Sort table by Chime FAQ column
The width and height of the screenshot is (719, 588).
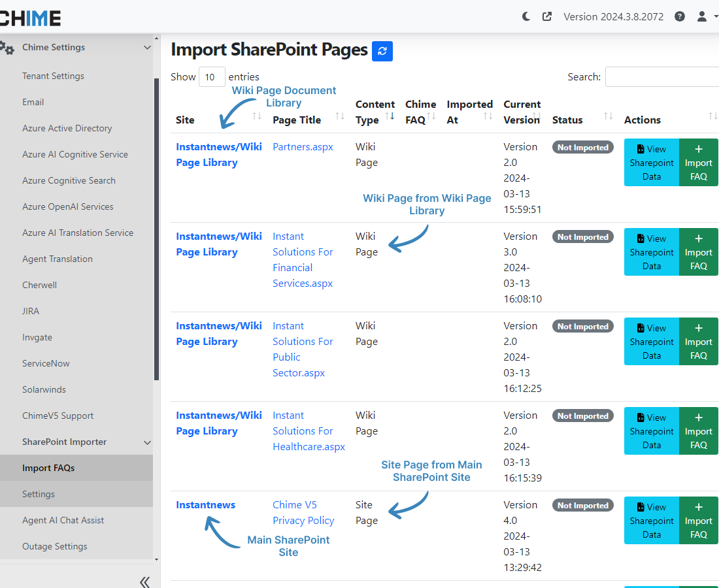tap(431, 116)
